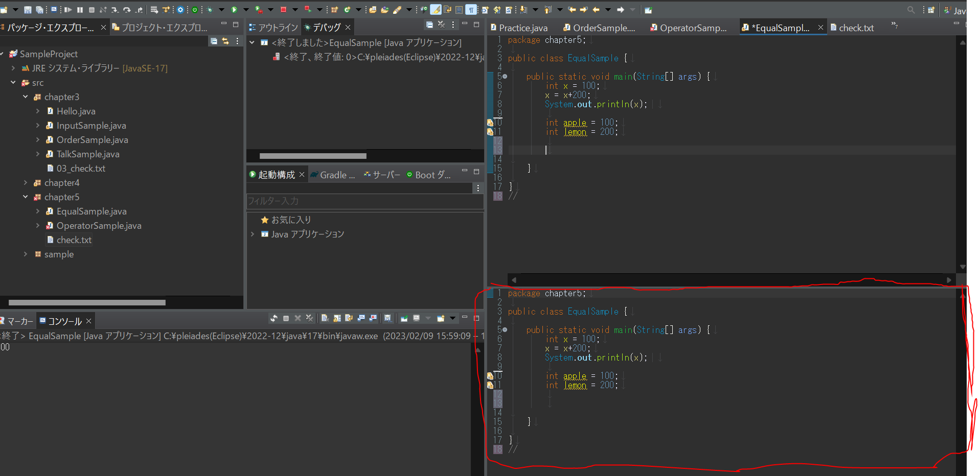The width and height of the screenshot is (980, 476).
Task: Expand the chapter4 package node
Action: pyautogui.click(x=25, y=182)
